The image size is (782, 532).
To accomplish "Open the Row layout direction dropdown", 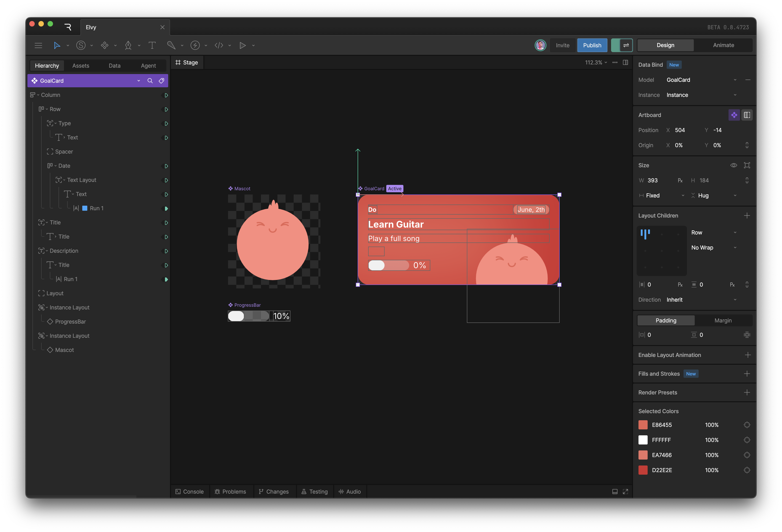I will (714, 232).
